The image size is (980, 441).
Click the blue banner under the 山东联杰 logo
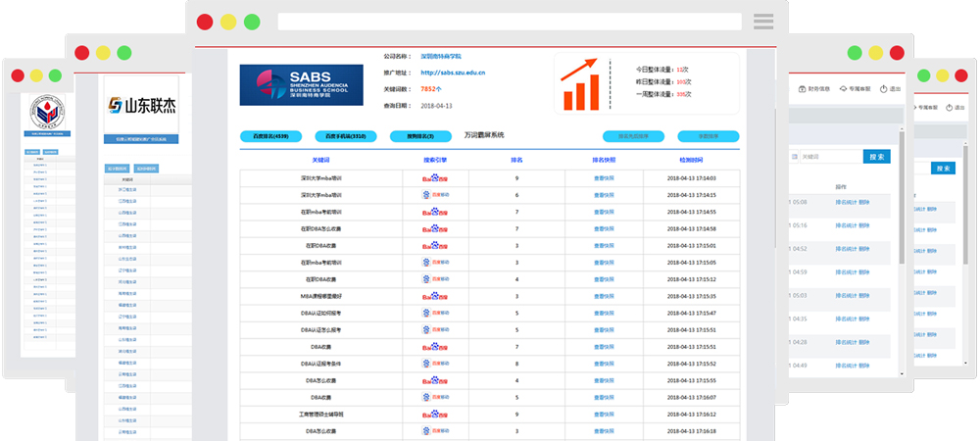click(141, 139)
